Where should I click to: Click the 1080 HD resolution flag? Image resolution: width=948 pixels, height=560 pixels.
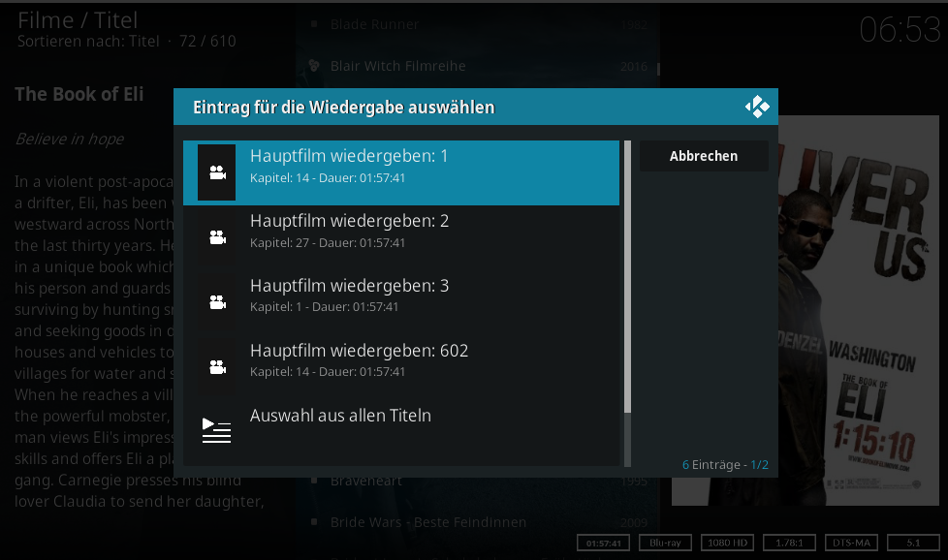point(727,543)
